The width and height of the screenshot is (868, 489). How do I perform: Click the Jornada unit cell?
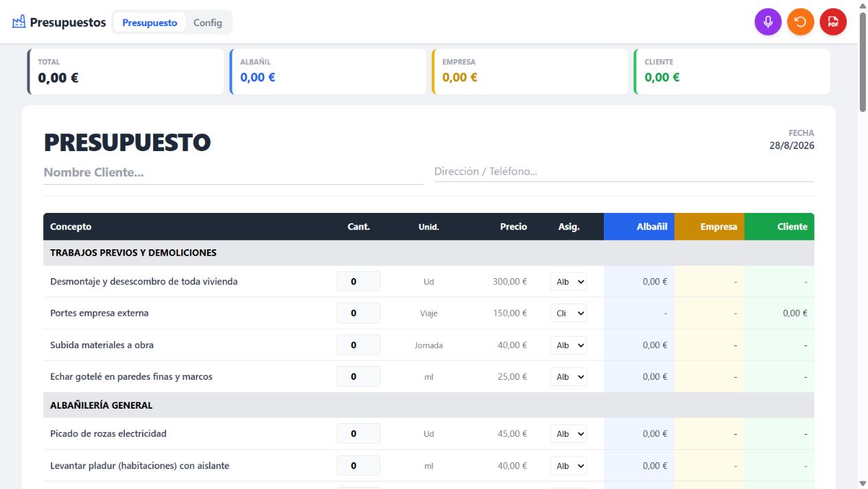[x=429, y=345]
